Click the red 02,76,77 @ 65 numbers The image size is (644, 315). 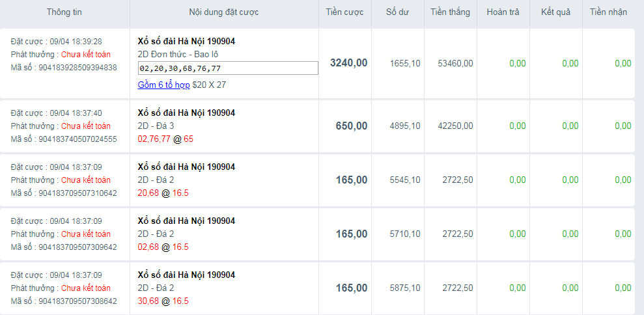coord(165,139)
